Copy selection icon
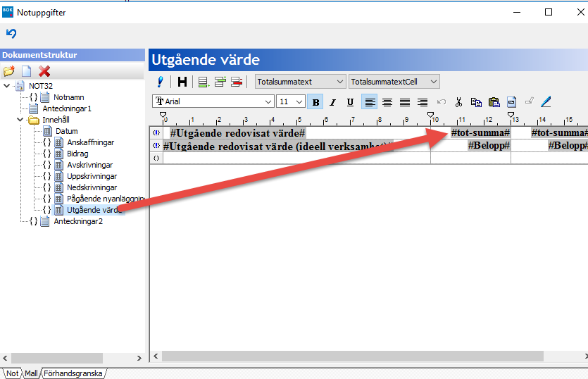The height and width of the screenshot is (379, 588). 476,102
